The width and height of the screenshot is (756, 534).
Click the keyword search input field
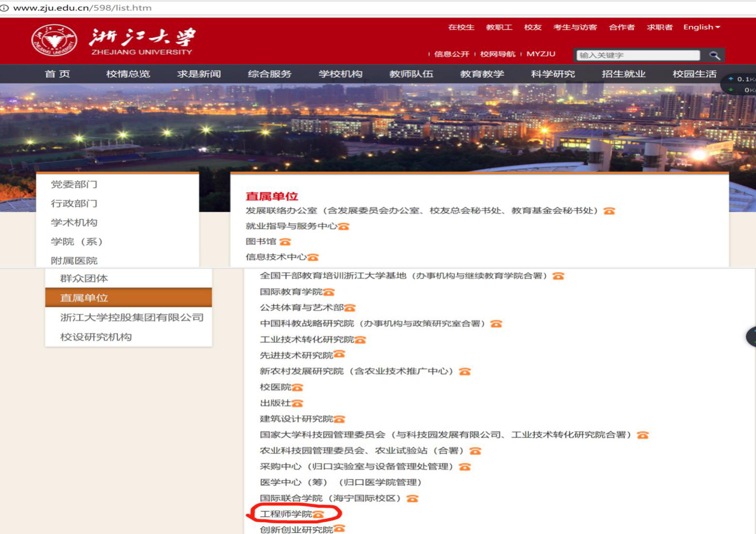(x=638, y=55)
